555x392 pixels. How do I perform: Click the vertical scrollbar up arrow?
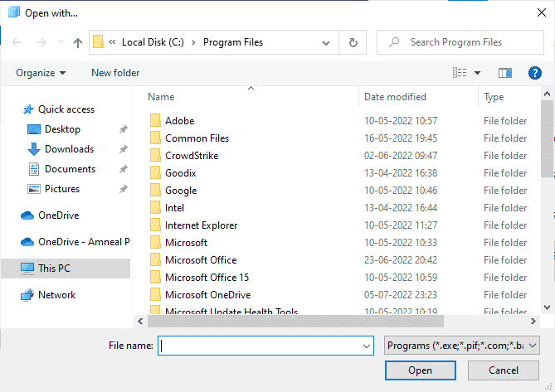point(547,94)
